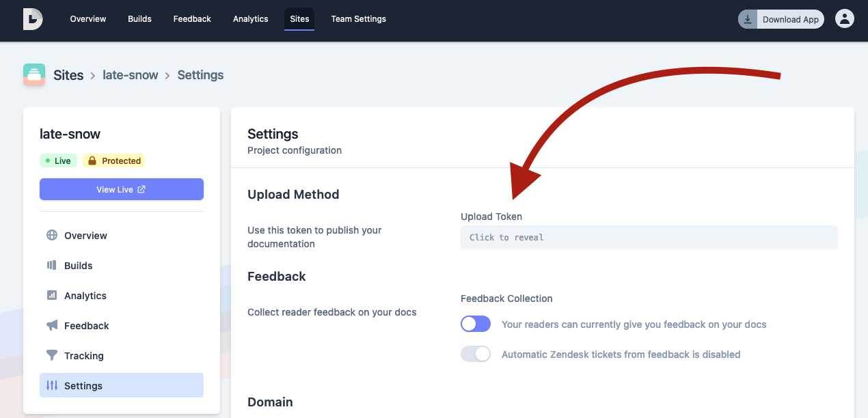Viewport: 868px width, 418px height.
Task: Open the user profile avatar icon
Action: [844, 18]
